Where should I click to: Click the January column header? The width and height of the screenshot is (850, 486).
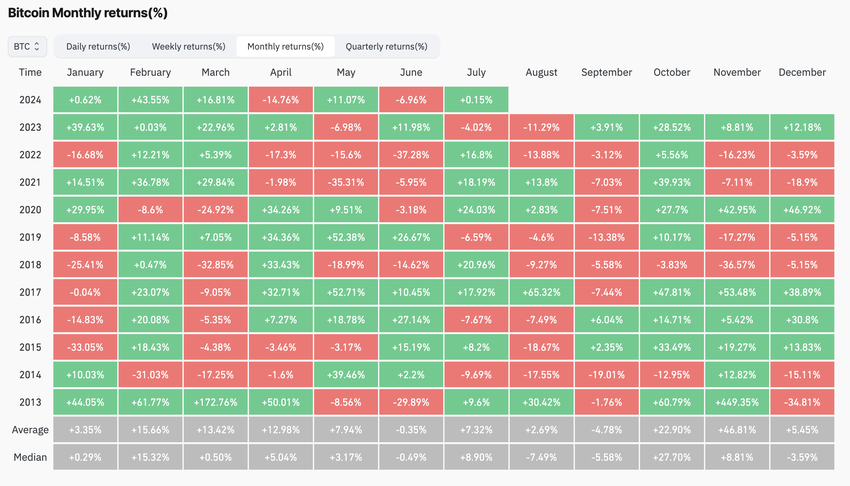point(85,72)
